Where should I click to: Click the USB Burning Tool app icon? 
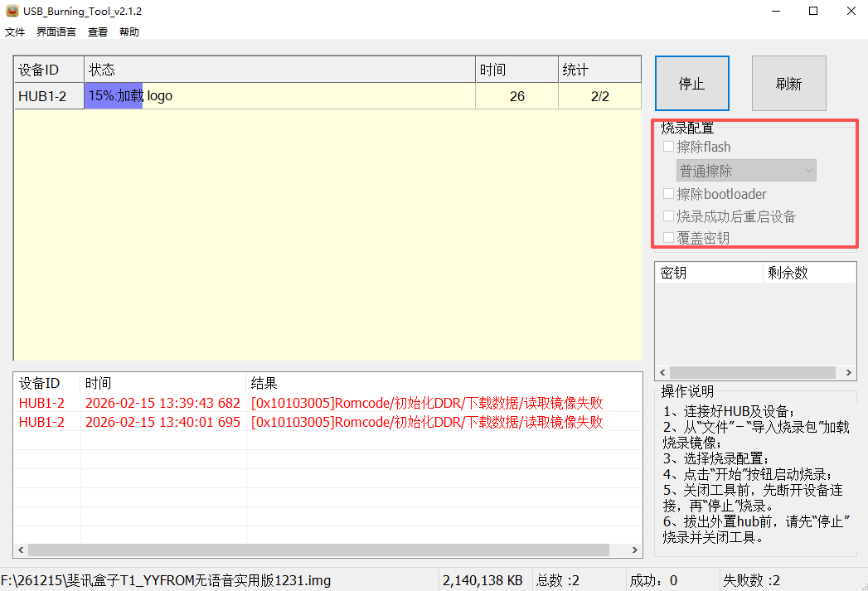tap(11, 11)
